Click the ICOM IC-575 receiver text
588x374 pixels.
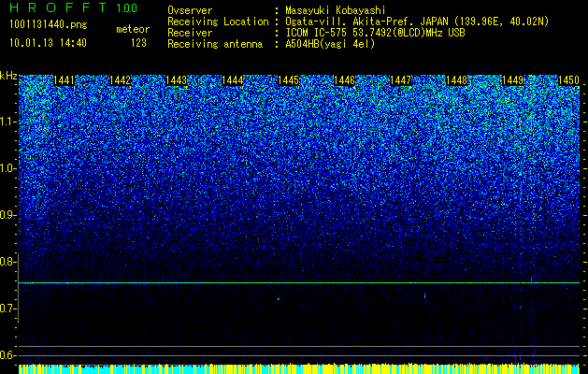tap(376, 33)
